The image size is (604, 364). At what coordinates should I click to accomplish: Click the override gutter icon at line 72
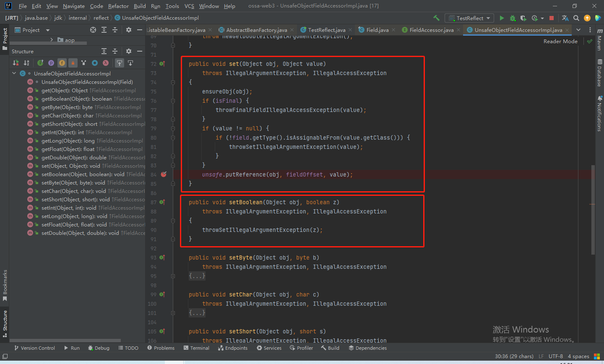pos(162,64)
